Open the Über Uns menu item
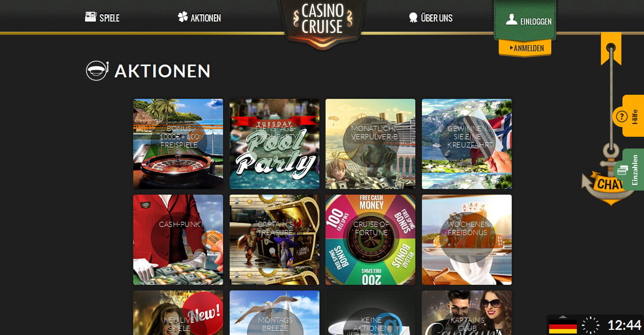 (431, 18)
